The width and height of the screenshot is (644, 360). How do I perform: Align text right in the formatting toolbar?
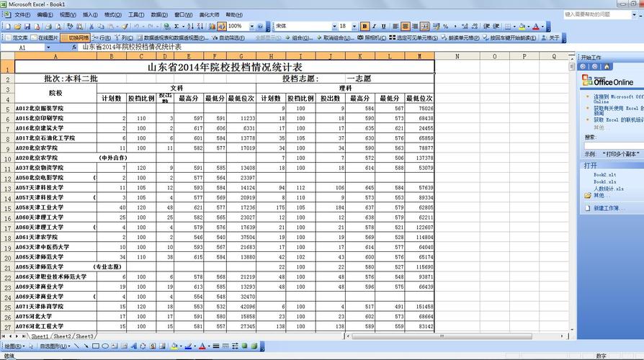(x=415, y=26)
